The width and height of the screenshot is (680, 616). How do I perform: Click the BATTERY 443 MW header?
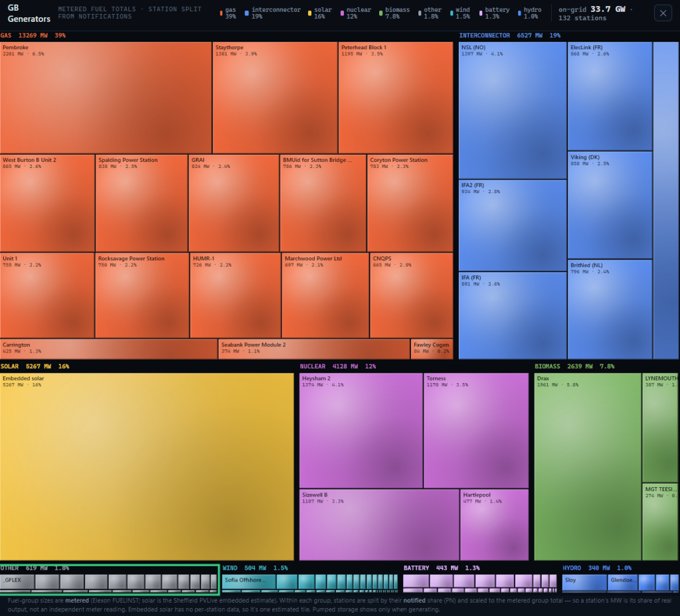click(x=442, y=568)
